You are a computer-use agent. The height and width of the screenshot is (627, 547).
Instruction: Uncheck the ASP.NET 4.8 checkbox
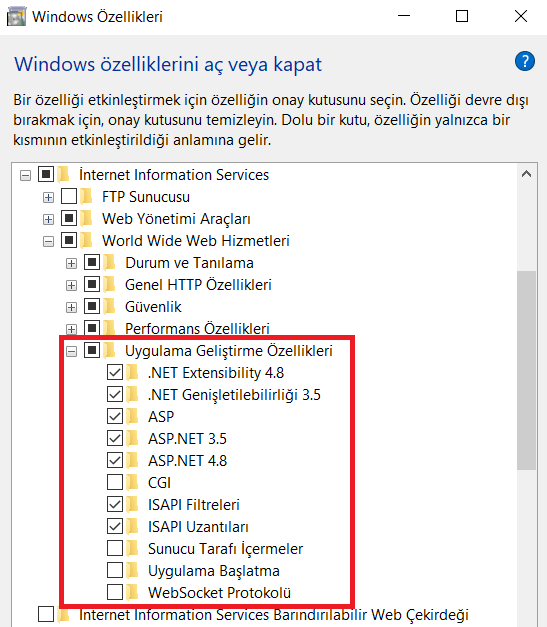[115, 460]
